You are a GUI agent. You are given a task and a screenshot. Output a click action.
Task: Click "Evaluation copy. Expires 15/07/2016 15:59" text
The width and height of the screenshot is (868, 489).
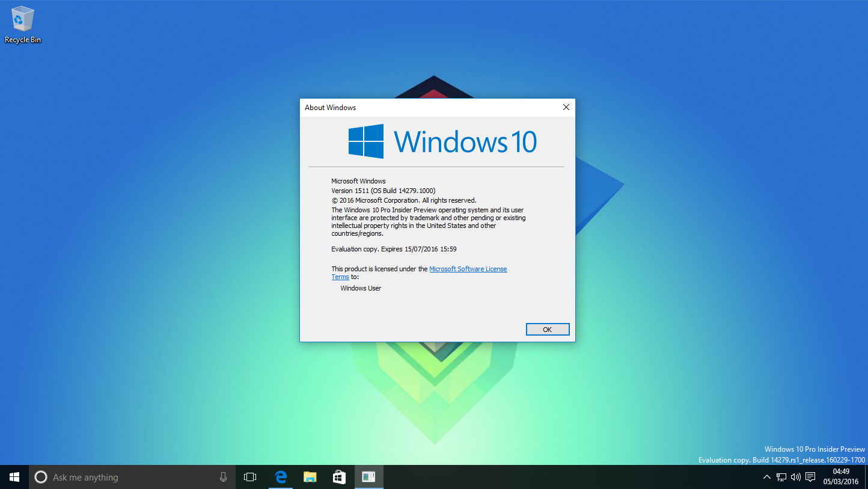pyautogui.click(x=394, y=249)
